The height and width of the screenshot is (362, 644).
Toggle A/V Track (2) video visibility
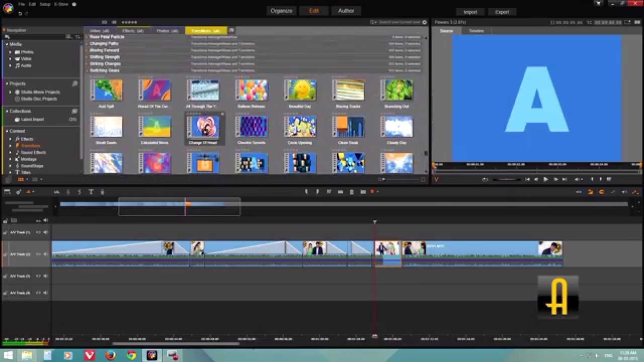[39, 254]
